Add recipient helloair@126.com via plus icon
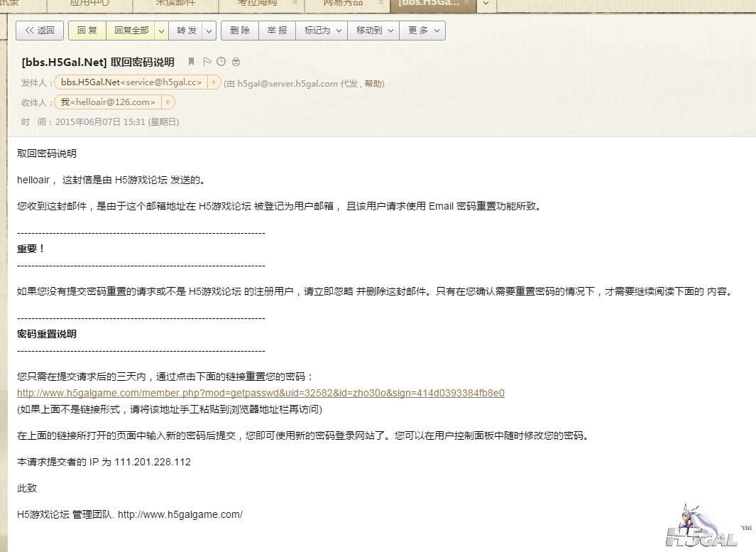 pos(168,102)
